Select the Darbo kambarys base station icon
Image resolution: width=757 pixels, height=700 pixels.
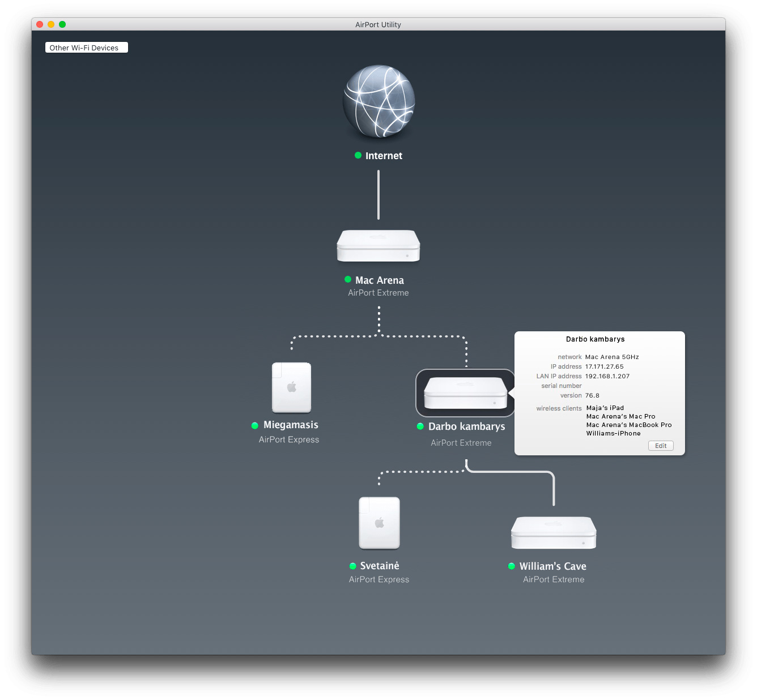click(465, 393)
